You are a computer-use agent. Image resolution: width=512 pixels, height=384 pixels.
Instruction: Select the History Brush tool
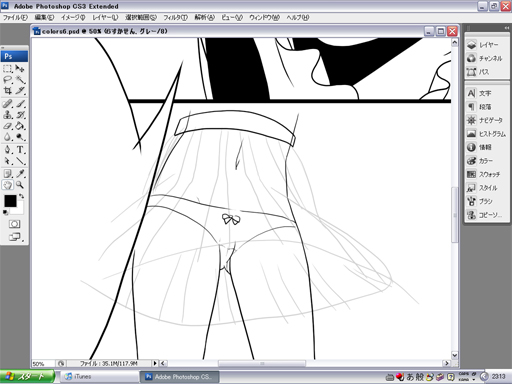click(20, 115)
